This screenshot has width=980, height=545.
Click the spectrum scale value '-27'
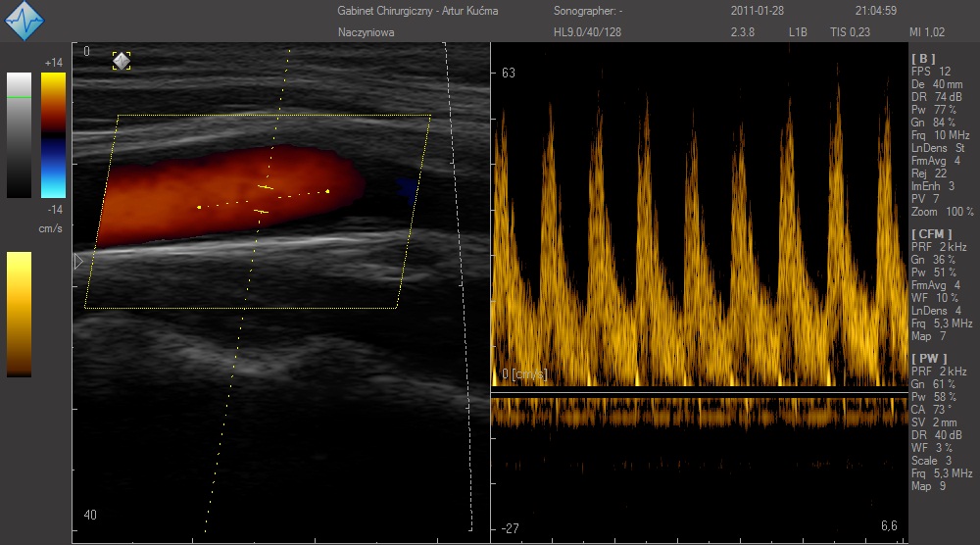click(x=510, y=528)
